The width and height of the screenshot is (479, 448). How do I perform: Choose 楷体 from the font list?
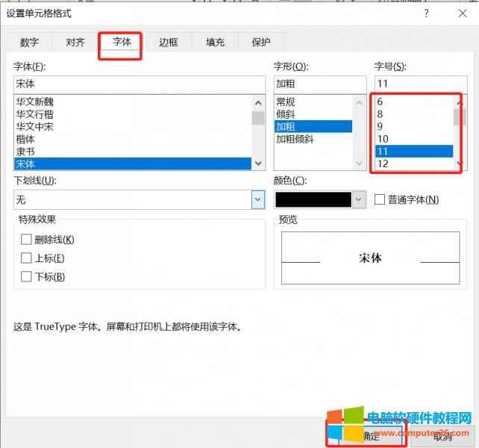[x=133, y=139]
